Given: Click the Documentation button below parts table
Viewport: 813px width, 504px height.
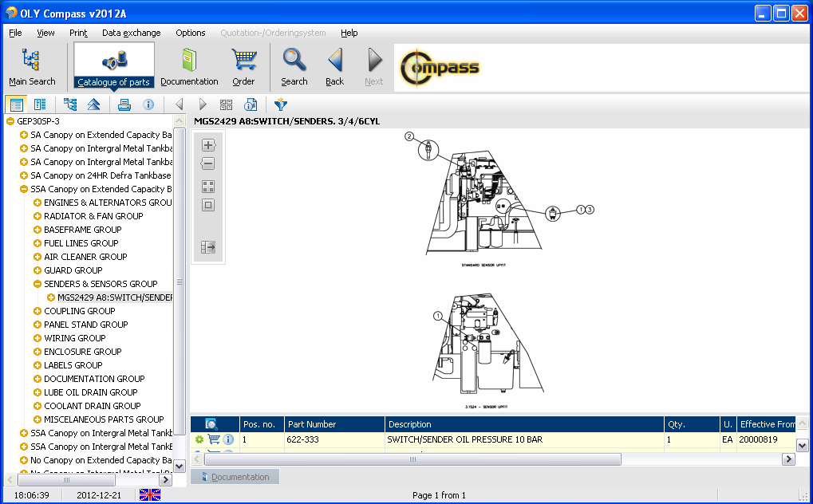Looking at the screenshot, I should point(235,477).
